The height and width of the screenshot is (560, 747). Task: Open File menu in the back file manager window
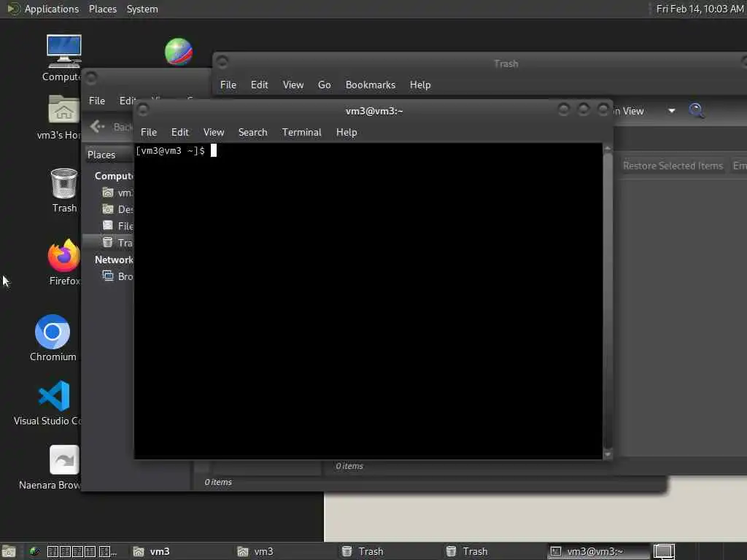click(x=97, y=101)
